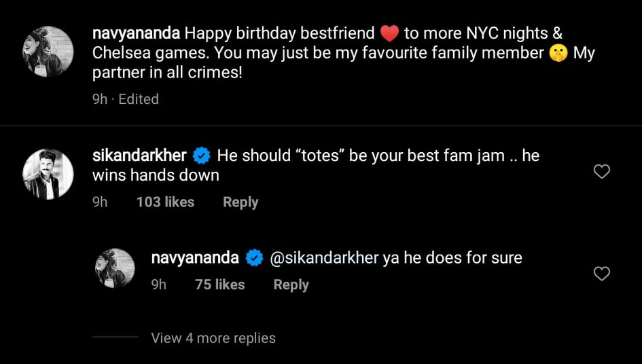The height and width of the screenshot is (364, 642).
Task: Click the Edited label under the caption
Action: coord(139,99)
